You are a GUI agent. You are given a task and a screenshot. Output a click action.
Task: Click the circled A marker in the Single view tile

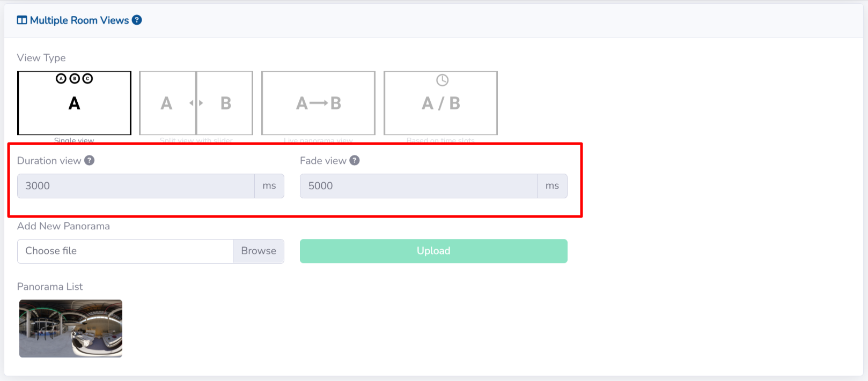pos(61,79)
